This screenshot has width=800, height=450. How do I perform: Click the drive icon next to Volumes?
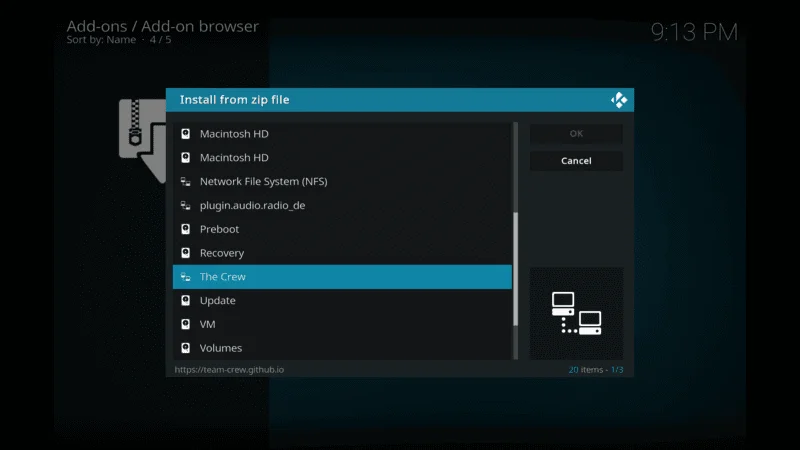[x=186, y=348]
